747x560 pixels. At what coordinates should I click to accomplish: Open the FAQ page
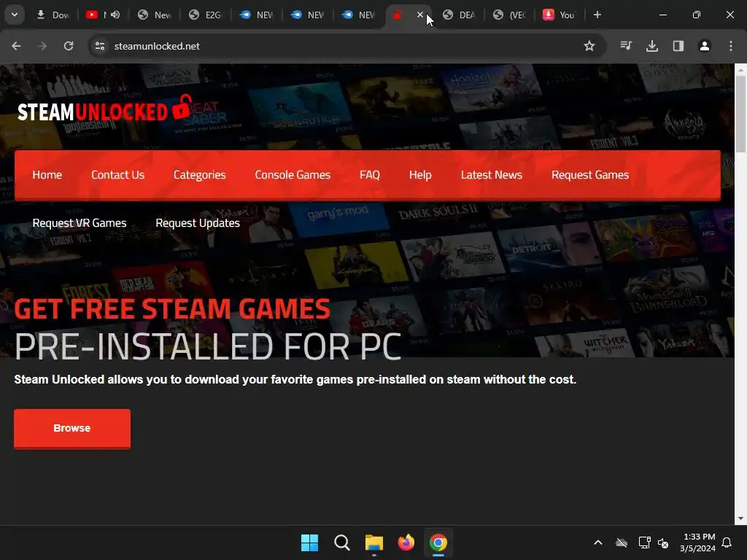(370, 175)
